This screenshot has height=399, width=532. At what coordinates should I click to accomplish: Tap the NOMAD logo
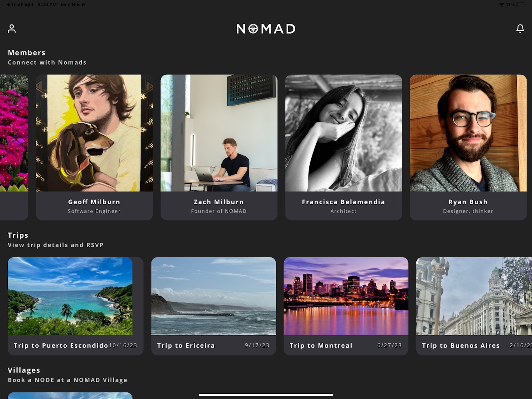pos(266,29)
